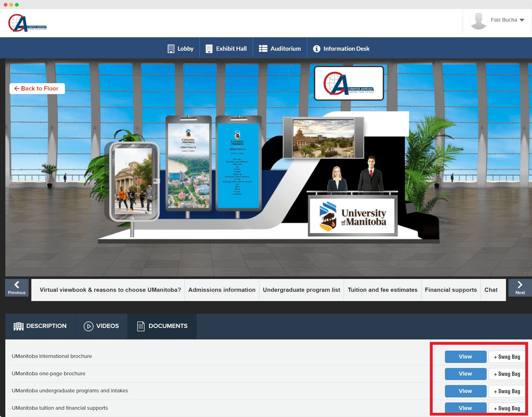
Task: Add tuition and financial supports to Swag Bag
Action: [507, 408]
